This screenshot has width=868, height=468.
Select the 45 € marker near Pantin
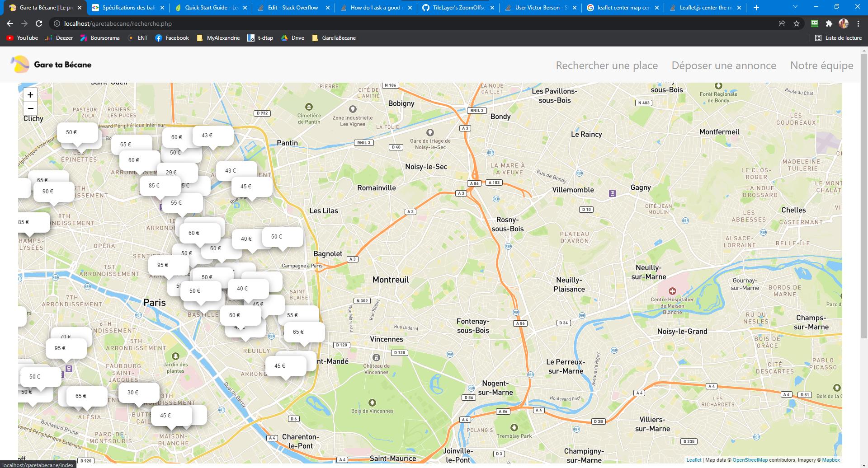(x=252, y=187)
